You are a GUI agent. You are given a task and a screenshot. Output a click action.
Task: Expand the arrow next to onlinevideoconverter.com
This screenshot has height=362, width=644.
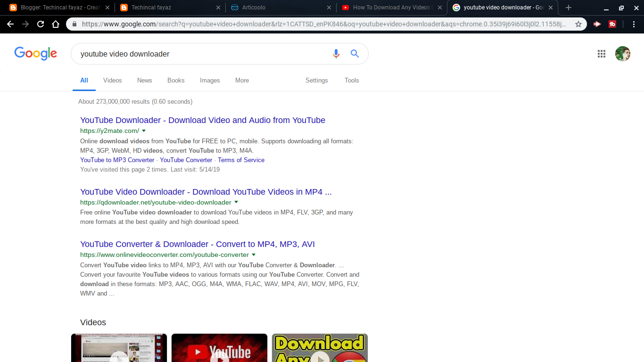(253, 254)
